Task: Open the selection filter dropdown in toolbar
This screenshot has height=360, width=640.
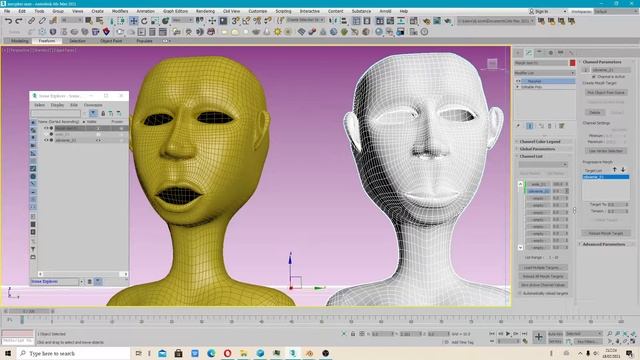Action: [72, 20]
